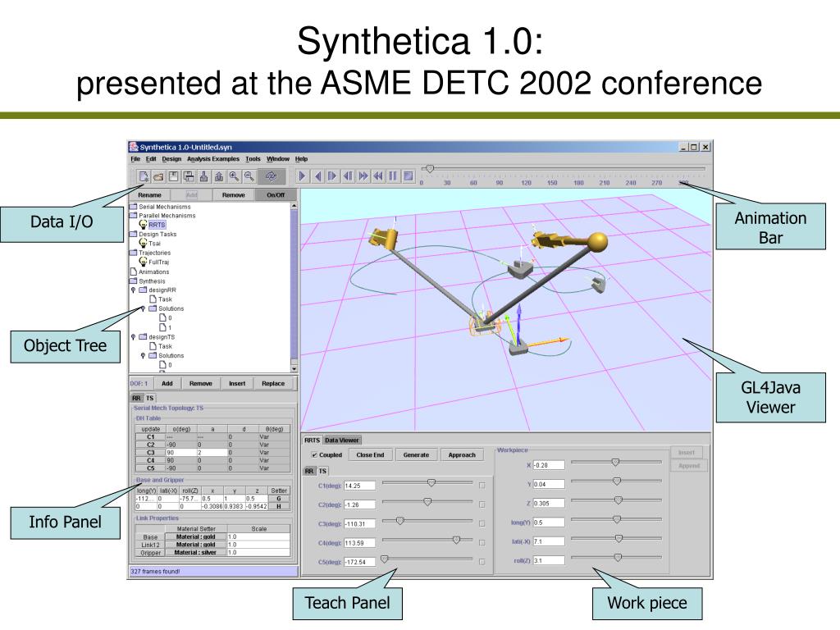Click the roll(Z) workpiece slider thumb
Screen dimensions: 840x630
618,558
